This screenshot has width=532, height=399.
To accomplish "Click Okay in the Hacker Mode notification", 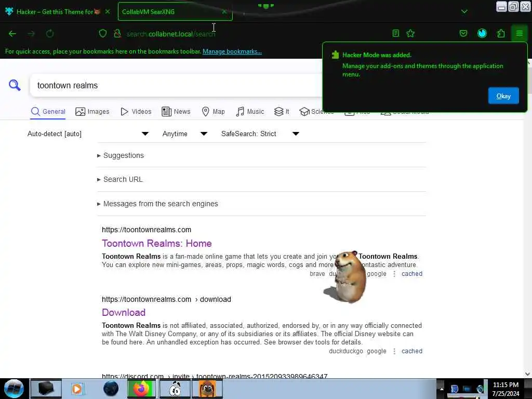I will click(503, 96).
